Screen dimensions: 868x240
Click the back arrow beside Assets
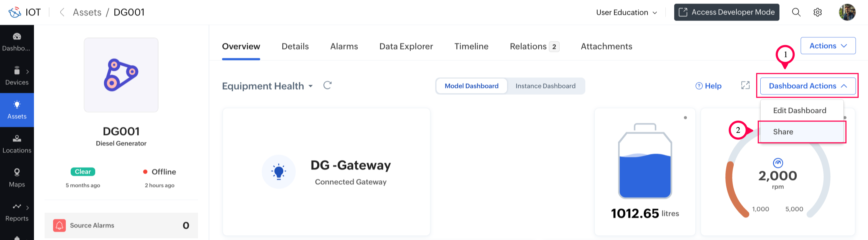(62, 12)
